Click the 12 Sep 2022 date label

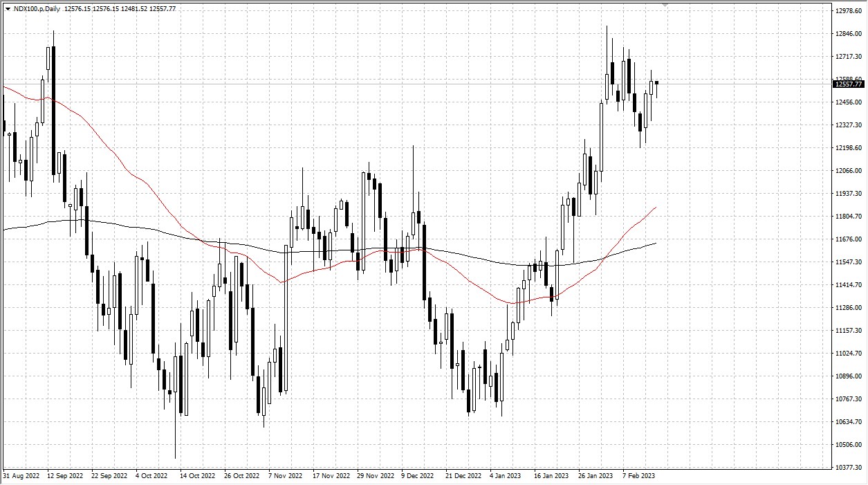65,476
